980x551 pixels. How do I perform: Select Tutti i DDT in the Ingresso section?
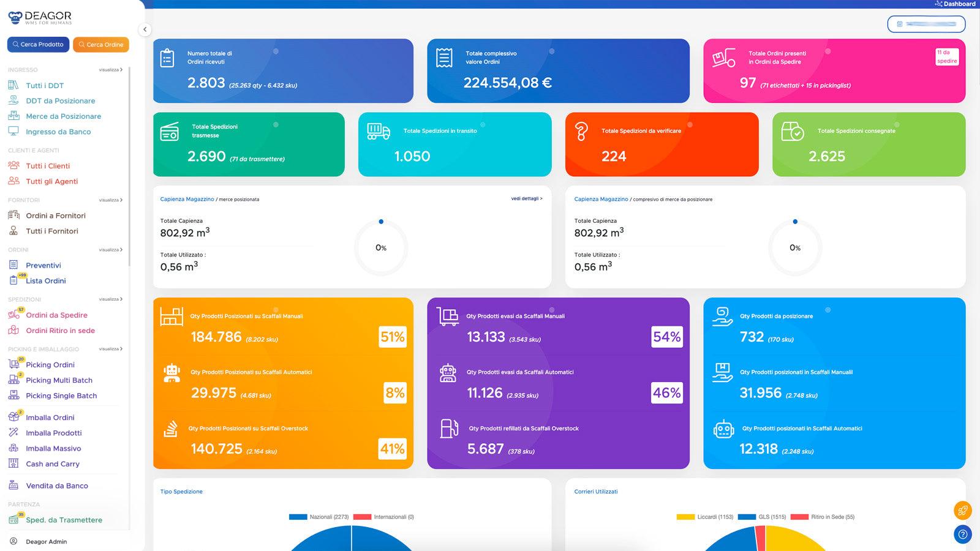coord(45,85)
